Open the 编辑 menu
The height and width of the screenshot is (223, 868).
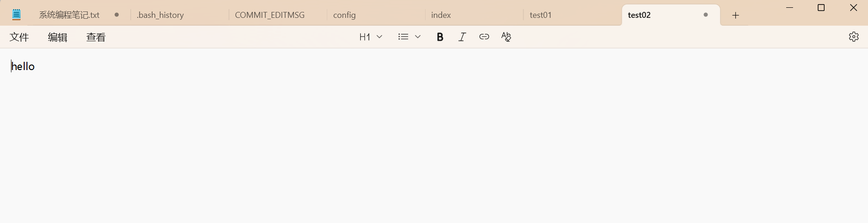pos(58,37)
